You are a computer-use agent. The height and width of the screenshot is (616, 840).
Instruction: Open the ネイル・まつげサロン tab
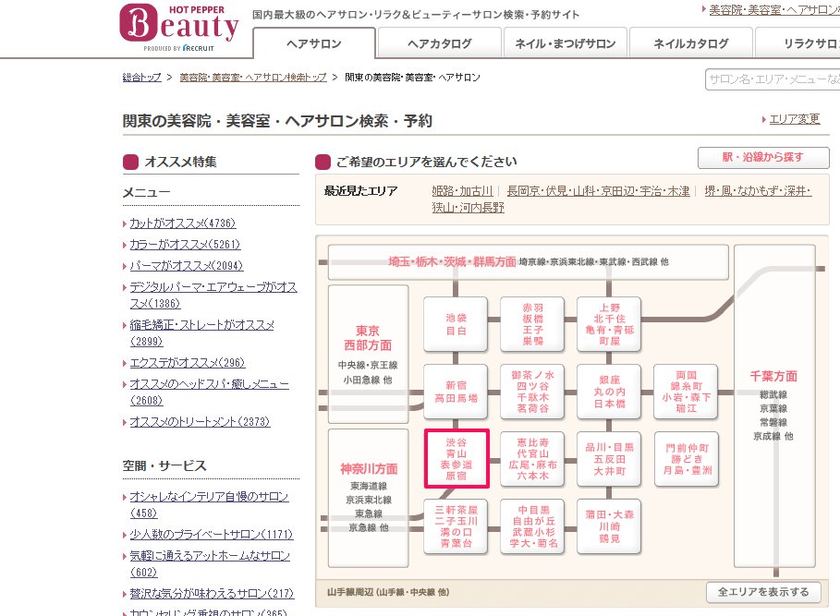pyautogui.click(x=566, y=43)
